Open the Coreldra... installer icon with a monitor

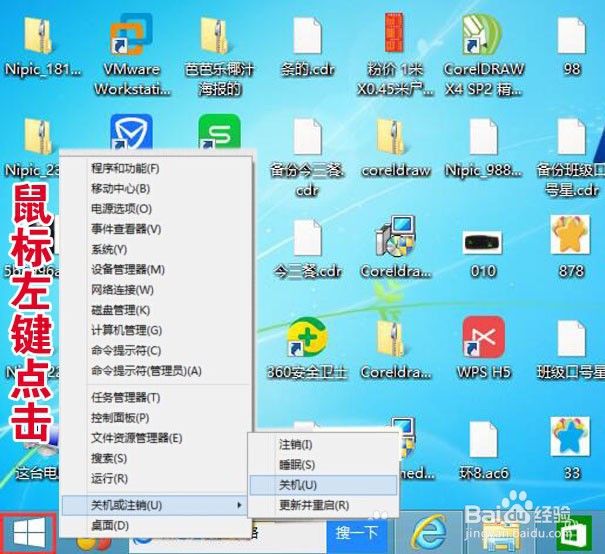point(395,236)
